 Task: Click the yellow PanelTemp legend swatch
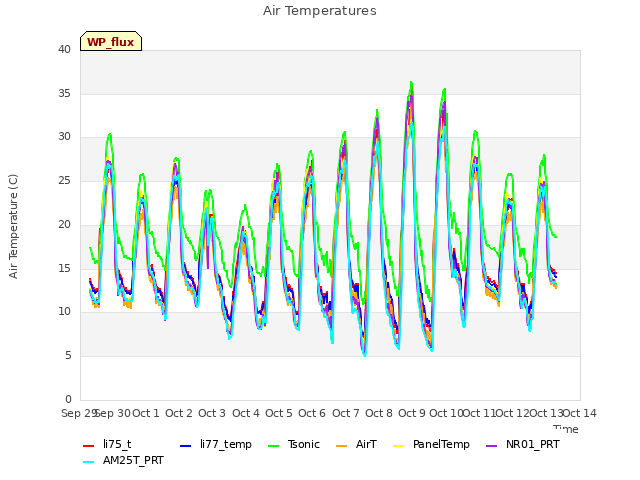398,446
